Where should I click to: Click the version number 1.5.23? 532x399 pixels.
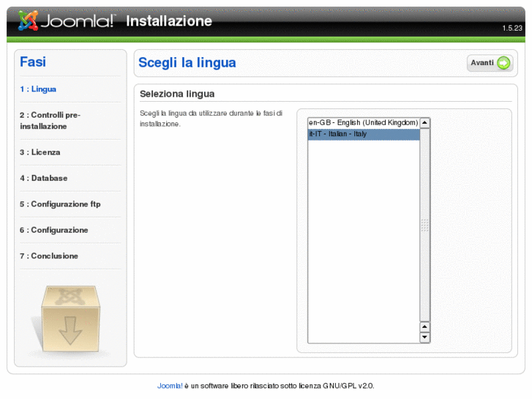[512, 28]
